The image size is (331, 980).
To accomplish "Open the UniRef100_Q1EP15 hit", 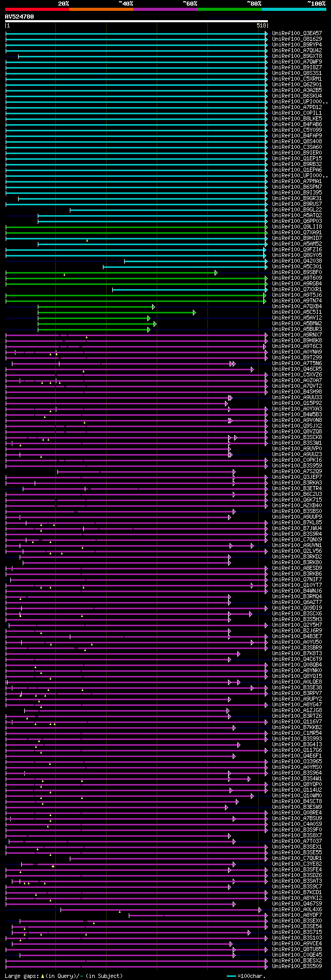I will click(x=297, y=159).
